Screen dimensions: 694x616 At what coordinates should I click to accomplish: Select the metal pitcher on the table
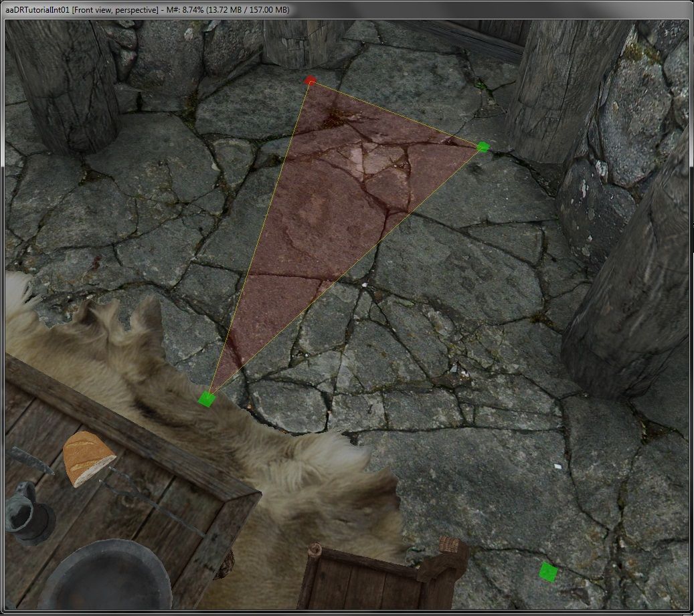tap(29, 513)
